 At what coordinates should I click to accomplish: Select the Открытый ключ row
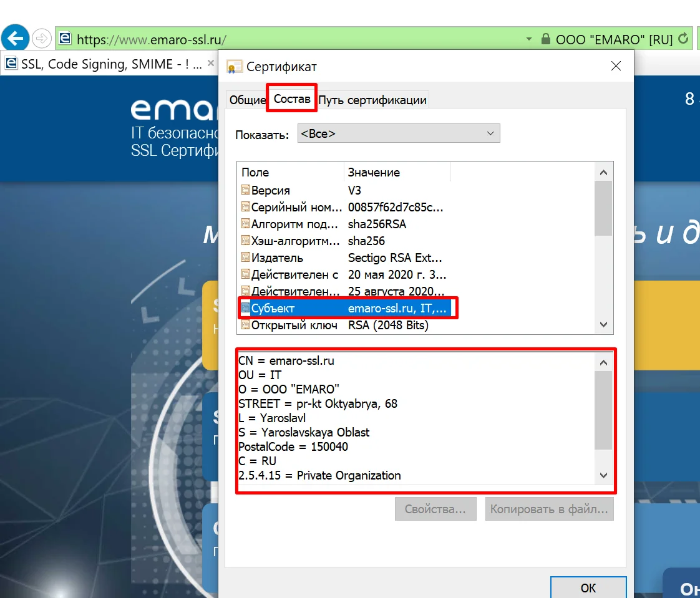344,325
